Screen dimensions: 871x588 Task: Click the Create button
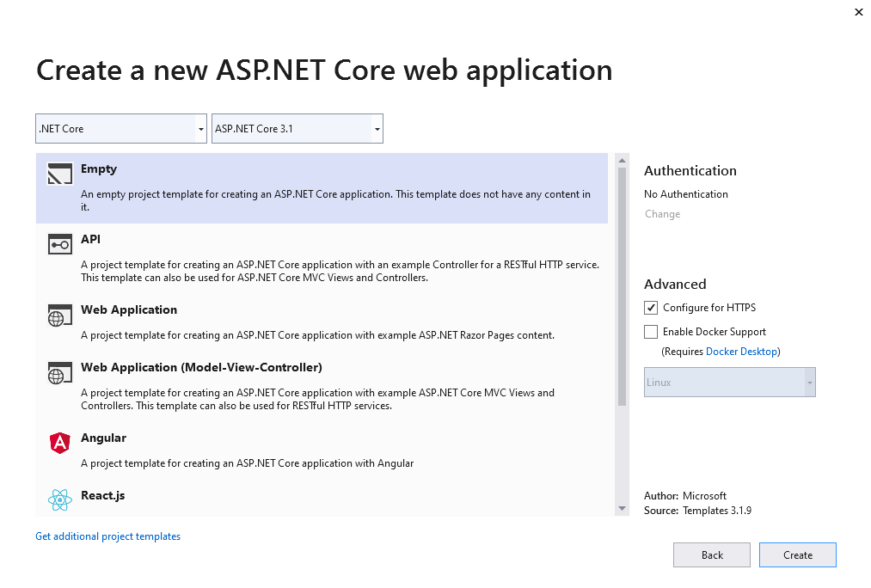[x=797, y=554]
